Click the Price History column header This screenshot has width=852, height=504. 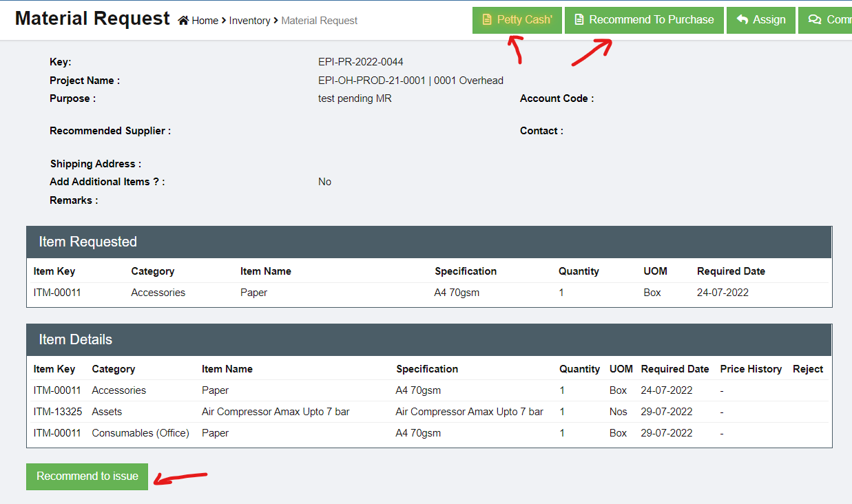tap(751, 369)
